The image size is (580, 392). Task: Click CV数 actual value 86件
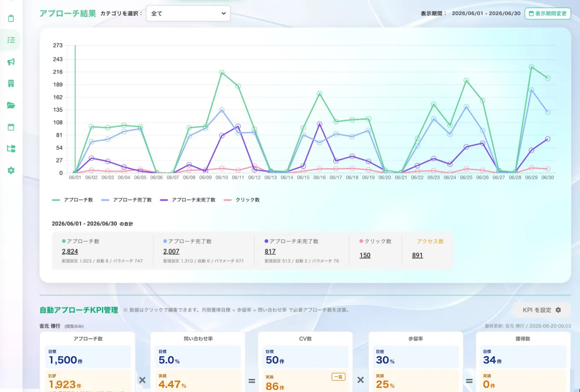(x=275, y=386)
